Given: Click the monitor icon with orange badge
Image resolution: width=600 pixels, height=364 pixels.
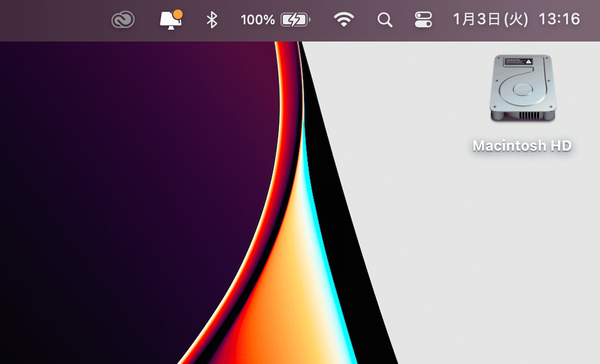Looking at the screenshot, I should point(170,21).
